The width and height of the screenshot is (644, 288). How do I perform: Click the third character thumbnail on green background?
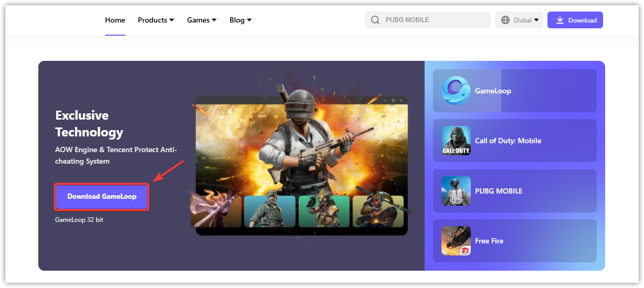coord(324,211)
